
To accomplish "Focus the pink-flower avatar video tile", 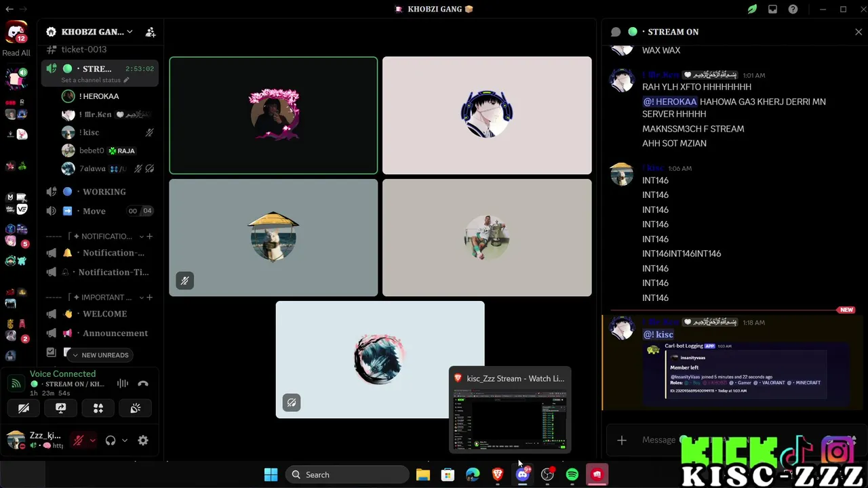I will [x=273, y=115].
